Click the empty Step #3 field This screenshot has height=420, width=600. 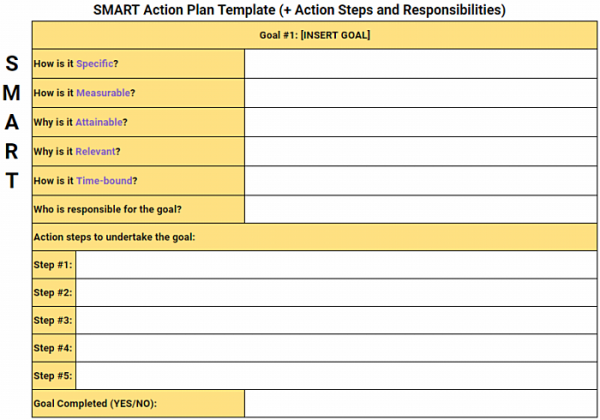(336, 321)
